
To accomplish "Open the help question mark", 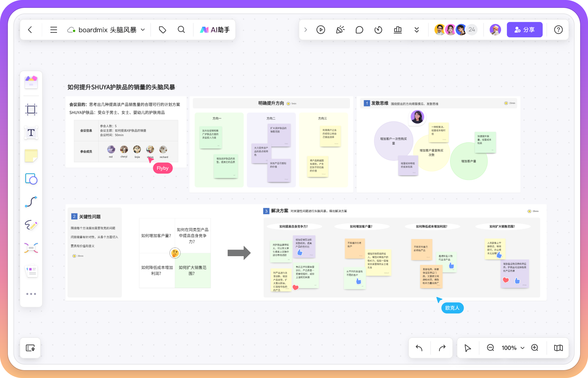I will 558,29.
